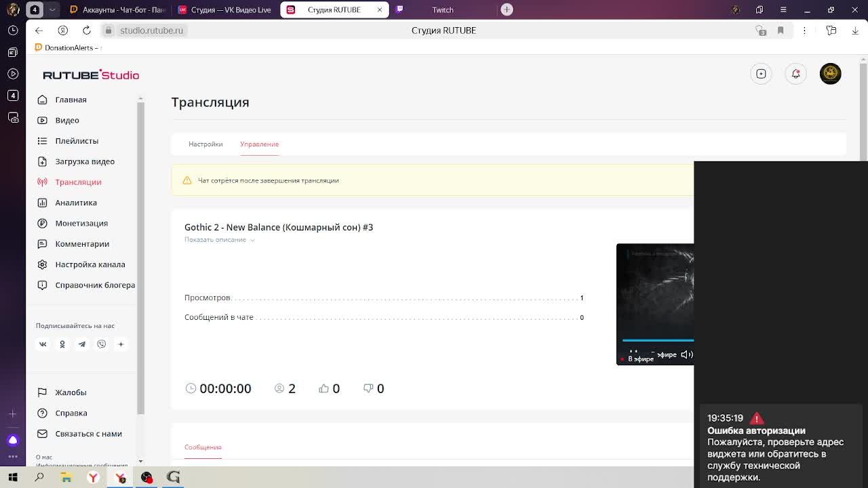
Task: Click the dislikes thumbs-down counter icon
Action: tap(368, 388)
